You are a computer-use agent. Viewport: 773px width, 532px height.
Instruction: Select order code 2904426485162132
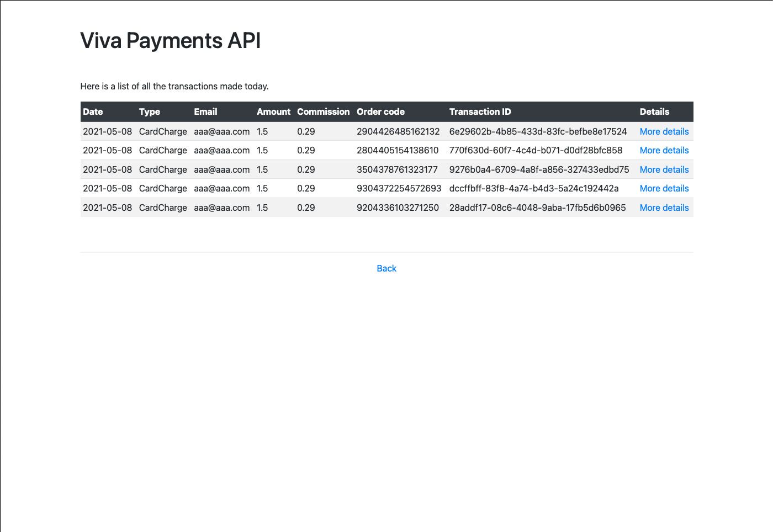click(398, 131)
